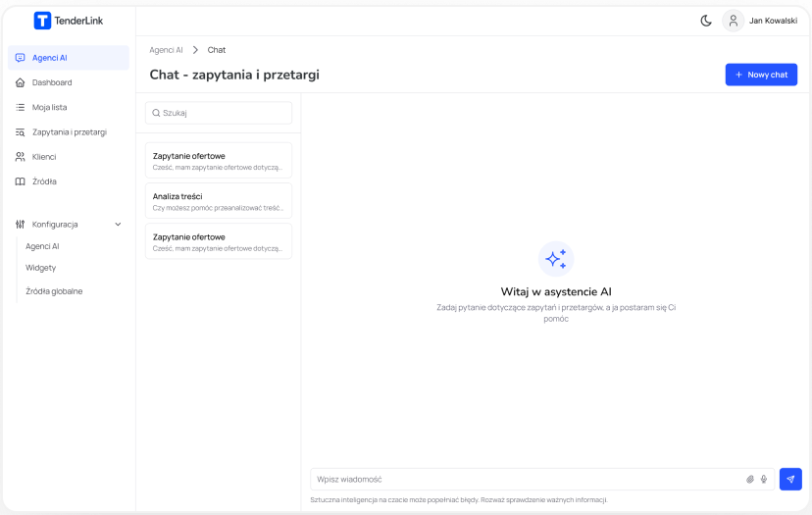Open Analiza treści chat

[219, 200]
